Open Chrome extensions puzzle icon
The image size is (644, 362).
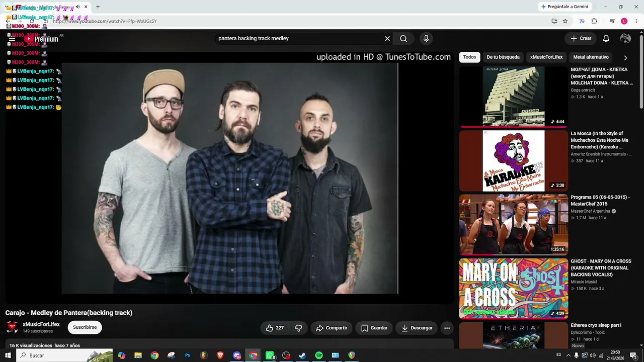(x=594, y=21)
